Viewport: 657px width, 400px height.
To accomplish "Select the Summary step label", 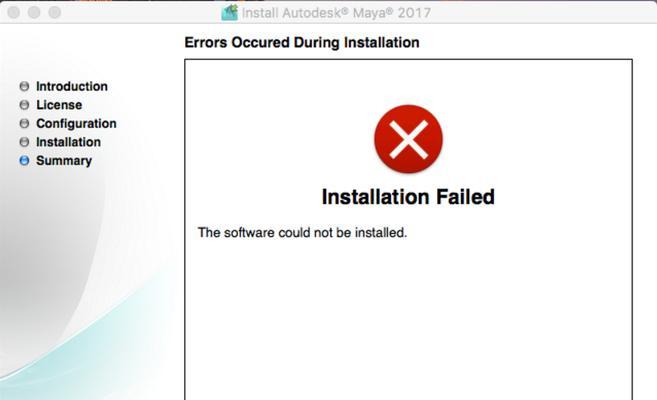I will coord(64,160).
